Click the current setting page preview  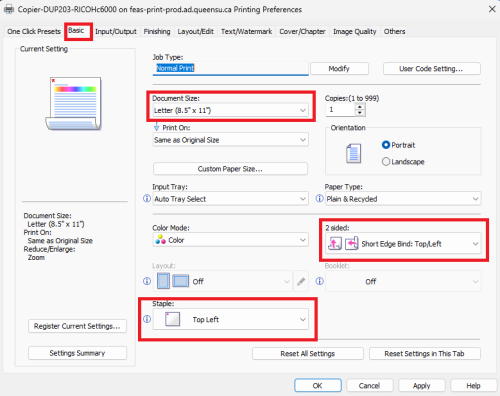click(74, 103)
